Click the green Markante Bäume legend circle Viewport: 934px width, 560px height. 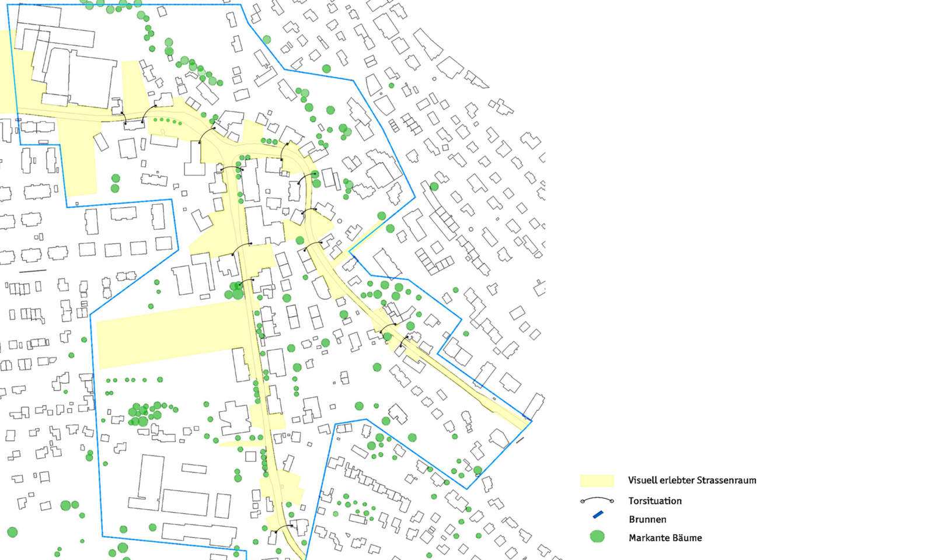(x=597, y=537)
